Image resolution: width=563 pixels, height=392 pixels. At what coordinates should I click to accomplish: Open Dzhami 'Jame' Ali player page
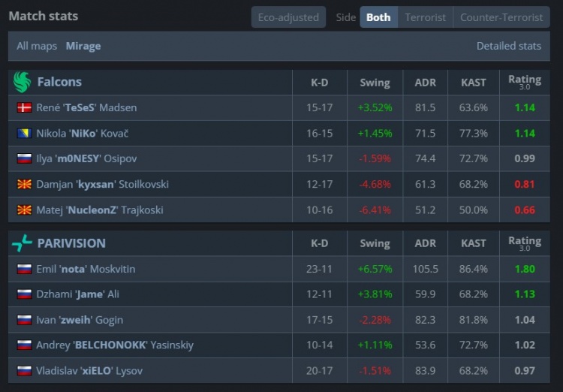77,294
